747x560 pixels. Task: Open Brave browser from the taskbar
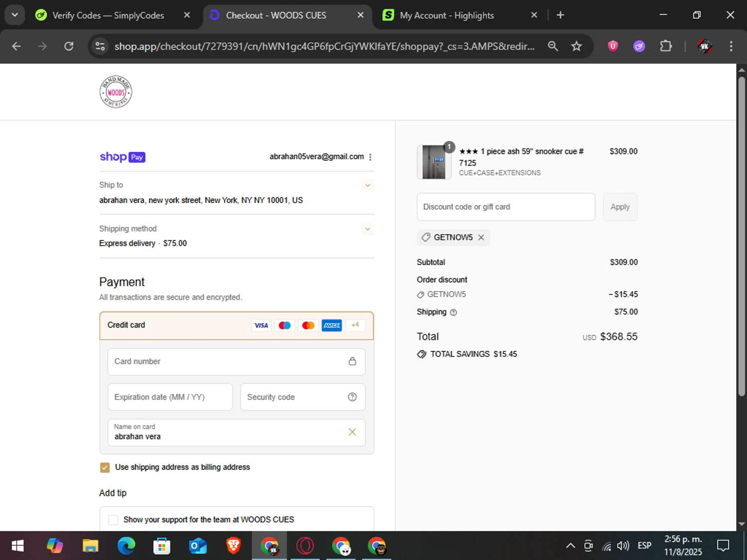[234, 546]
